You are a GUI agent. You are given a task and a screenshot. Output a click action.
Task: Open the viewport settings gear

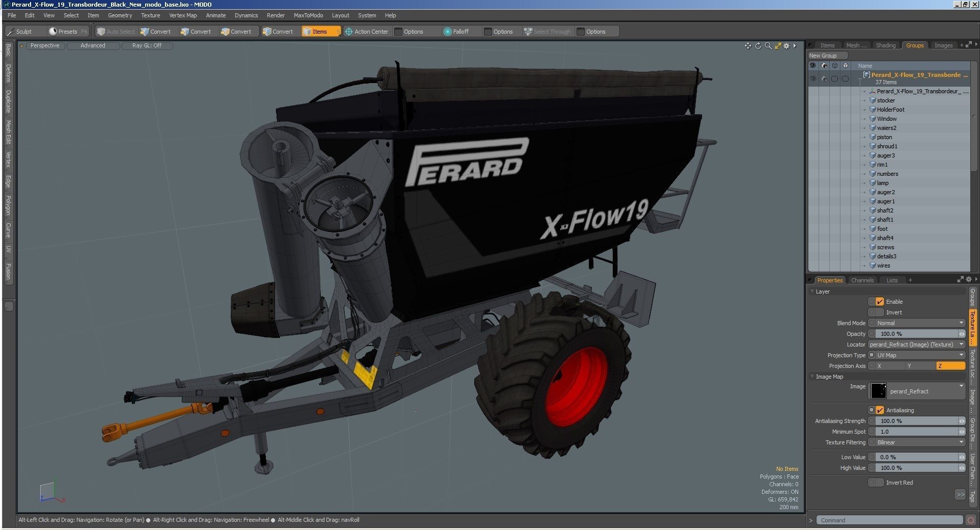click(x=787, y=46)
